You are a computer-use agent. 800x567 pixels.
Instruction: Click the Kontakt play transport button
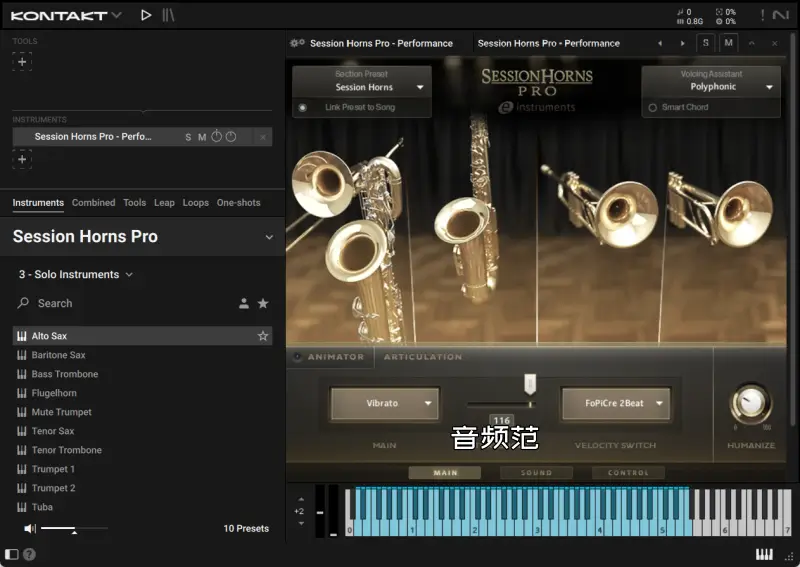[146, 15]
